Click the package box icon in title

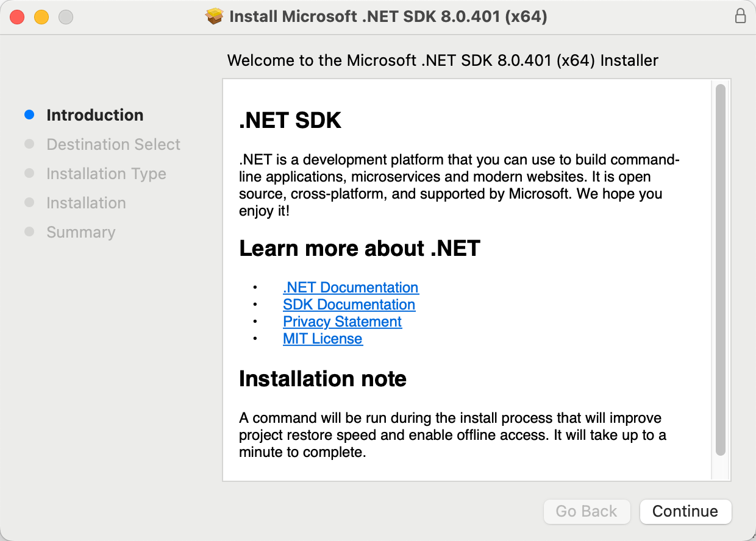pyautogui.click(x=215, y=16)
